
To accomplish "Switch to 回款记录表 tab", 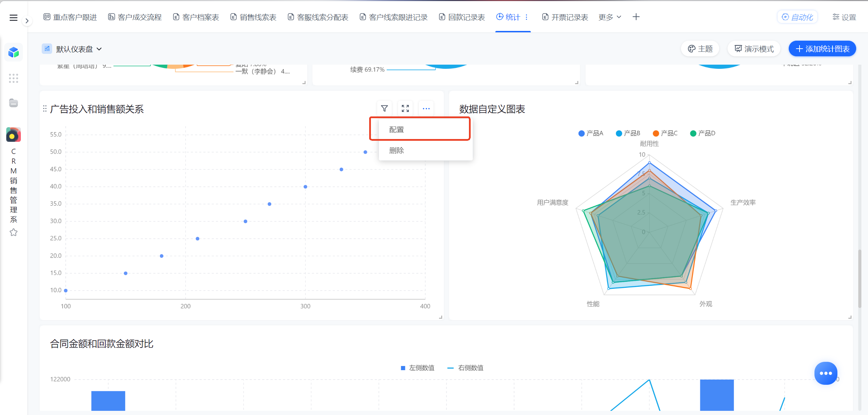I will point(462,17).
